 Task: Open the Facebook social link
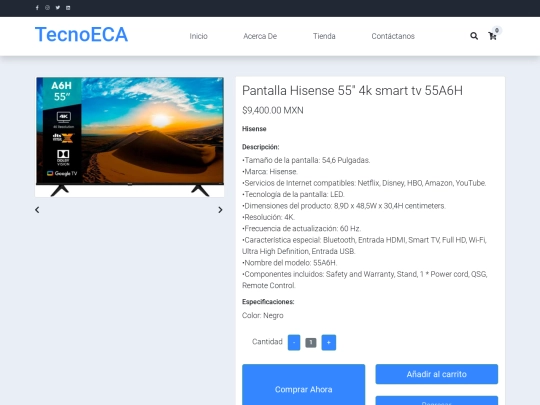click(37, 8)
